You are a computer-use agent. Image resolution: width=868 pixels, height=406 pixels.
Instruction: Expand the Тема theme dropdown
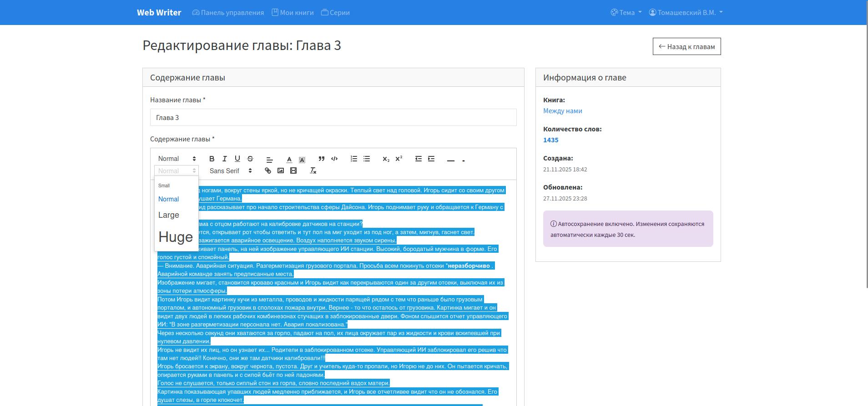click(626, 13)
